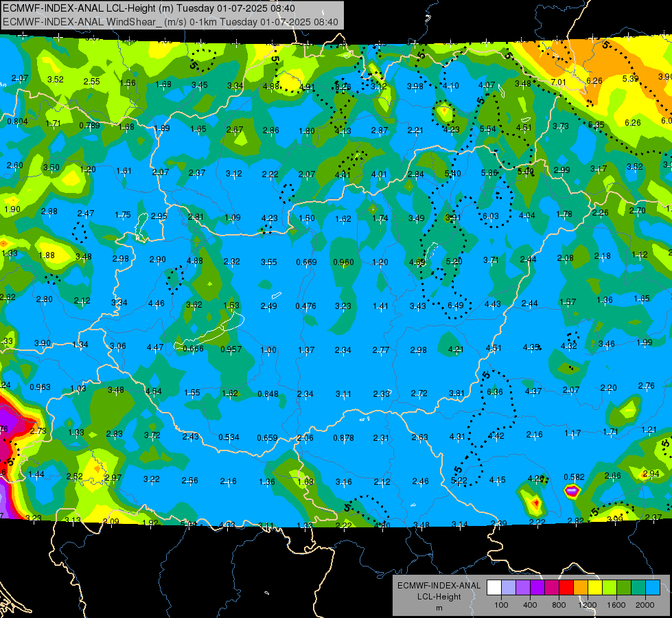Click the wind shear value 0.957
The image size is (672, 618).
click(231, 349)
